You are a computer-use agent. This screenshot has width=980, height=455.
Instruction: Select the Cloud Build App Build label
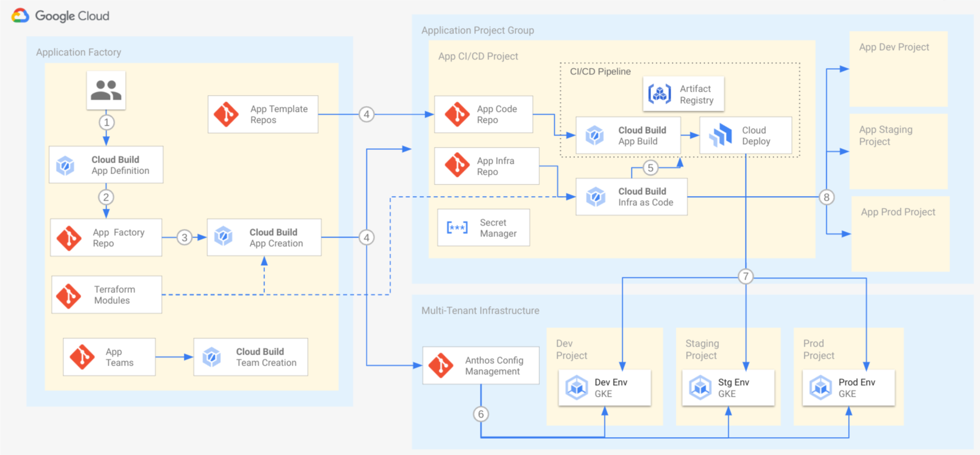pyautogui.click(x=642, y=136)
